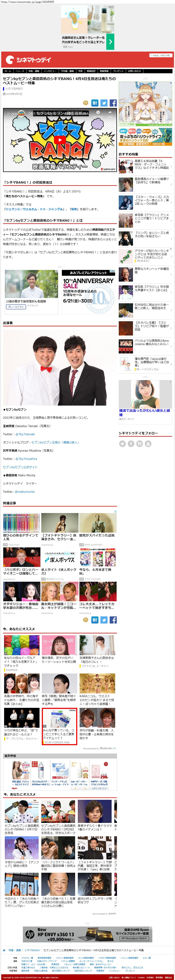Image resolution: width=175 pixels, height=980 pixels.
Task: Click the home icon in breadcrumb
Action: (4, 950)
